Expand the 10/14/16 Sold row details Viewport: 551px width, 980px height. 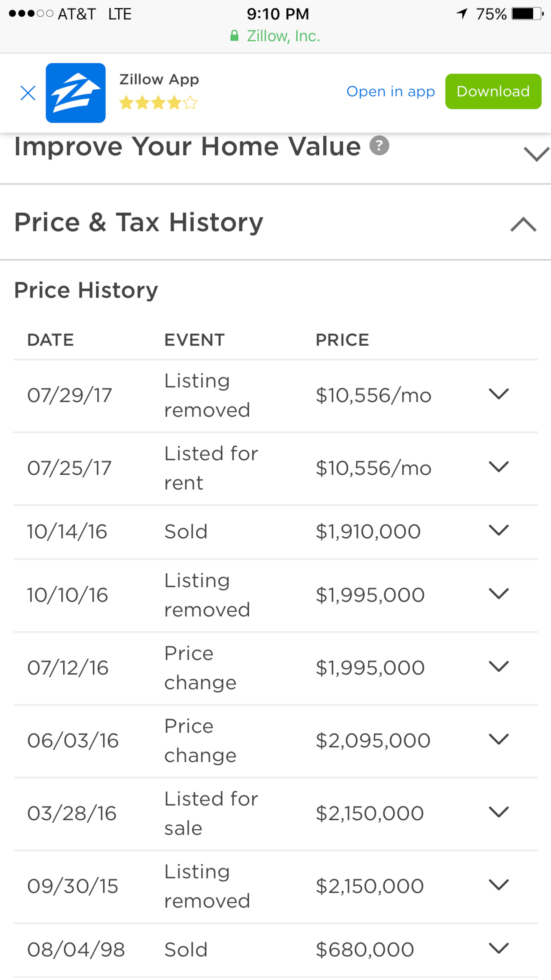click(x=498, y=530)
